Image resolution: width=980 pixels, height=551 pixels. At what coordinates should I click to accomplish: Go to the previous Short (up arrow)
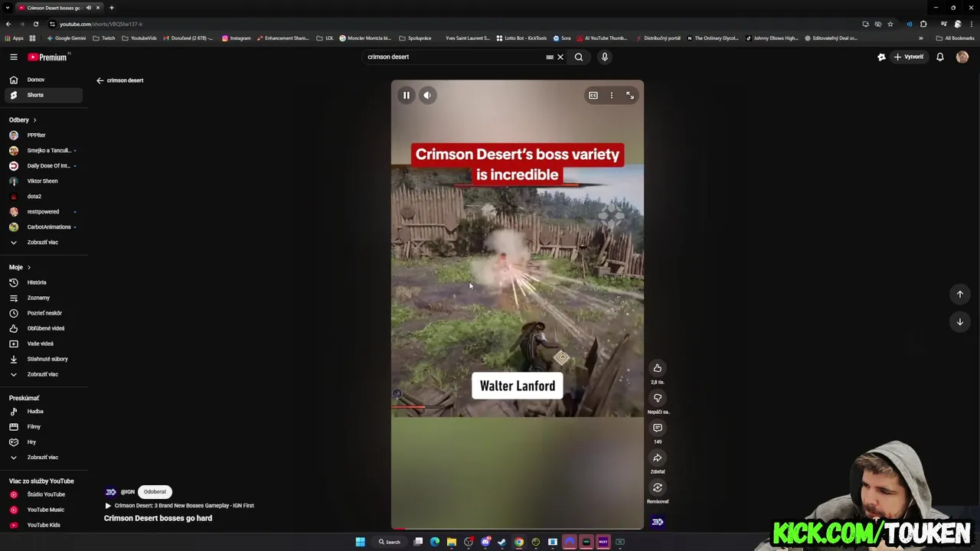click(960, 294)
